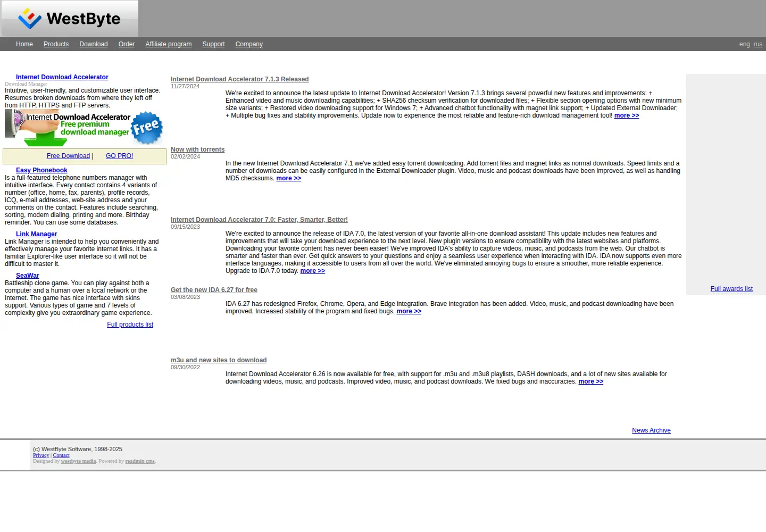Open the Contact link in footer
Viewport: 766px width, 532px height.
pos(61,455)
